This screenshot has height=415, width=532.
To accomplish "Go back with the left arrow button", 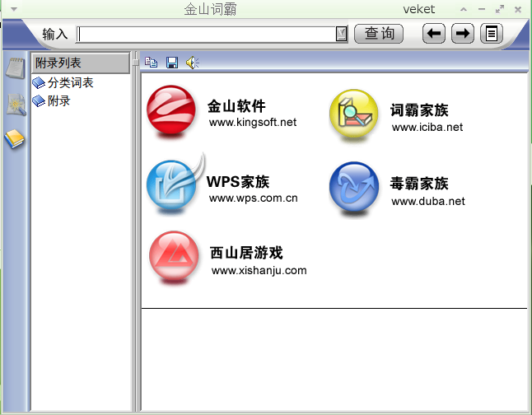I will [x=434, y=34].
